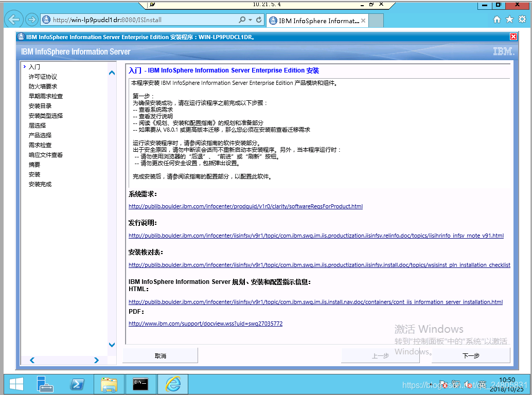Open the PDF docview.wss link
The height and width of the screenshot is (395, 532).
pyautogui.click(x=206, y=324)
